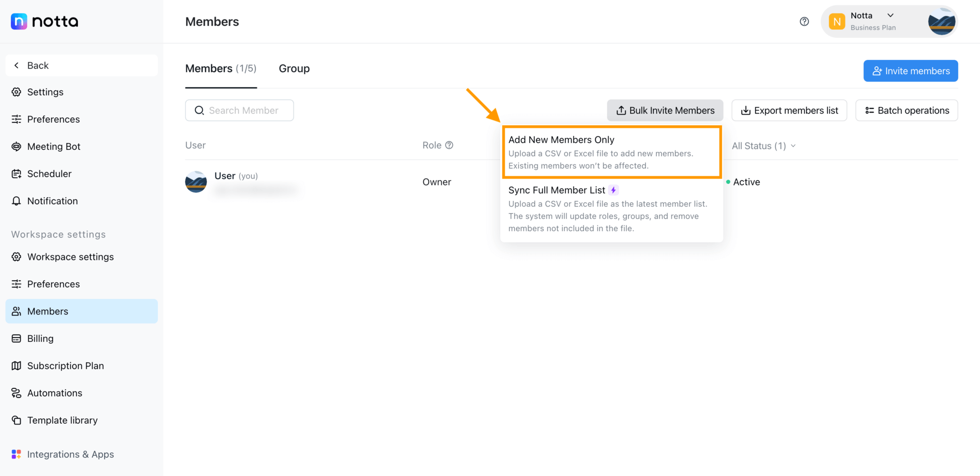Click the Billing card icon
980x476 pixels.
[x=17, y=339]
